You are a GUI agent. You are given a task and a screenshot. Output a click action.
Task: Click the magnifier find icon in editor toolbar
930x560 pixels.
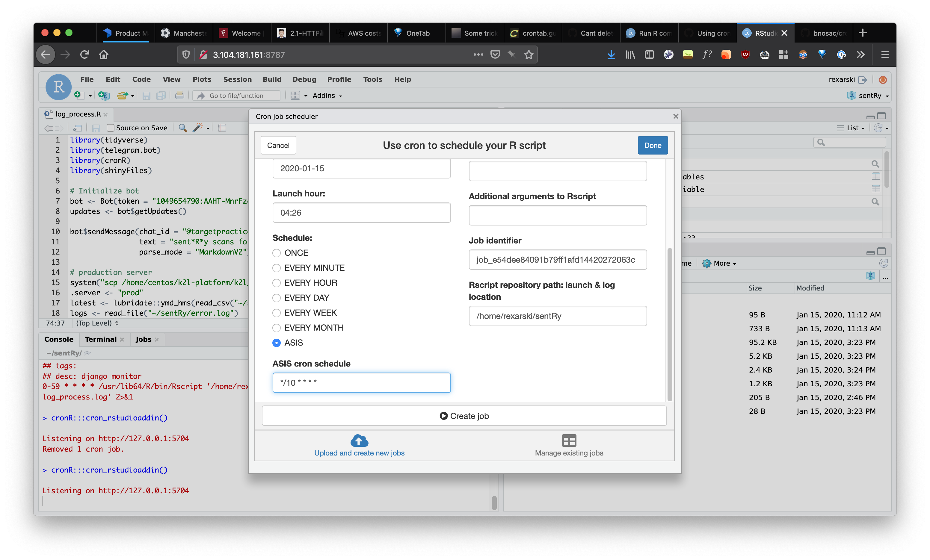pyautogui.click(x=183, y=128)
